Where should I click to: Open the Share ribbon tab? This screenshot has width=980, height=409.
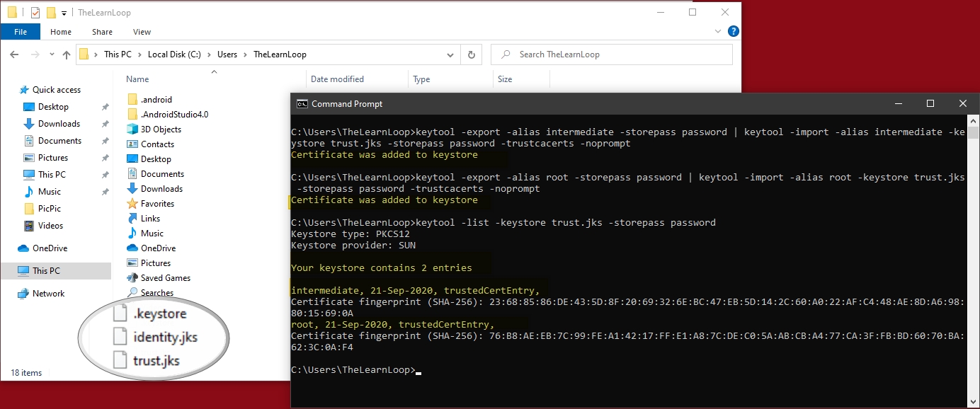click(102, 32)
